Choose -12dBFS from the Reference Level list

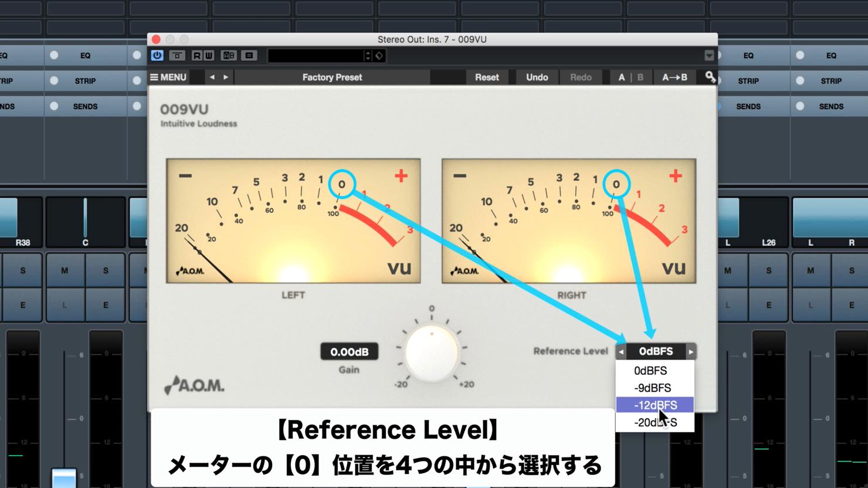[655, 405]
